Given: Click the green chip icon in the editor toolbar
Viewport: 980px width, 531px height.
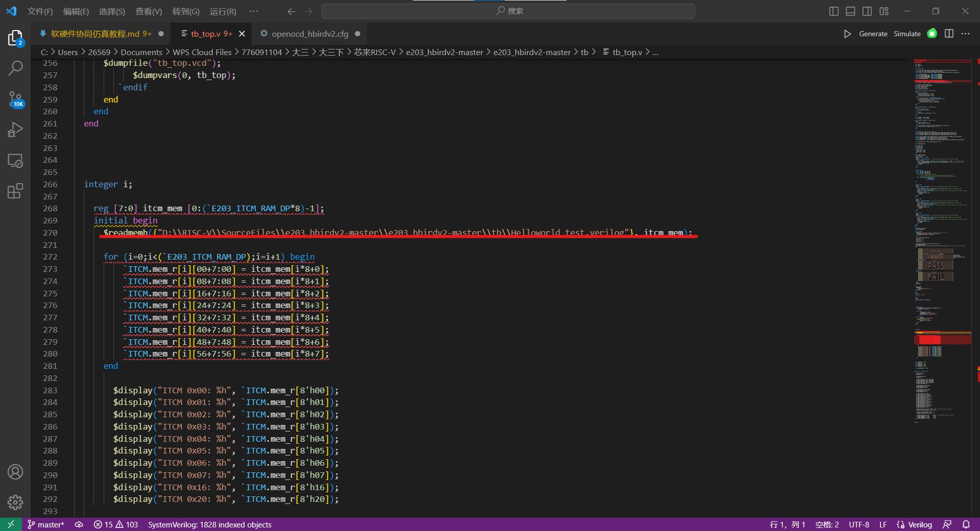Looking at the screenshot, I should pos(932,34).
